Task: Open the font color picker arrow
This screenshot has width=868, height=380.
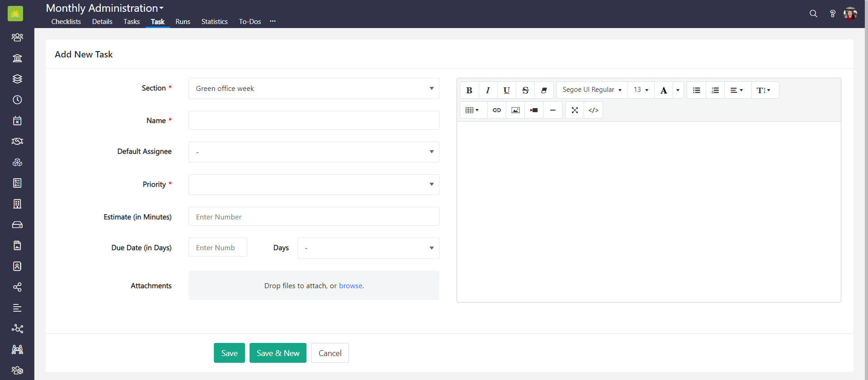Action: point(678,90)
